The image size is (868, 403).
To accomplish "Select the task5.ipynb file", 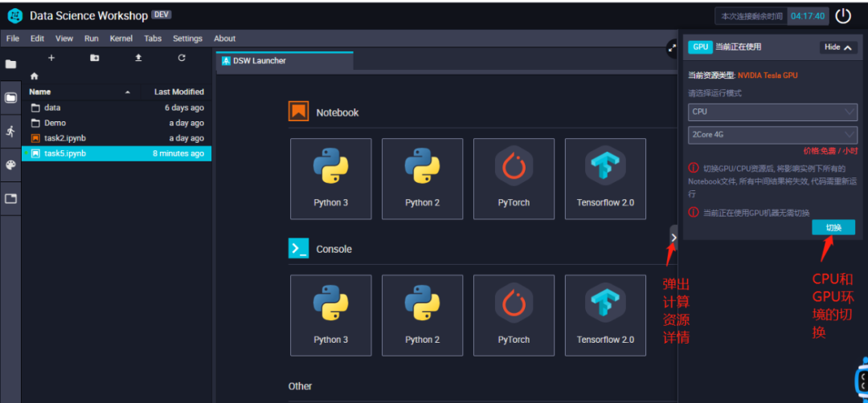I will click(x=117, y=153).
